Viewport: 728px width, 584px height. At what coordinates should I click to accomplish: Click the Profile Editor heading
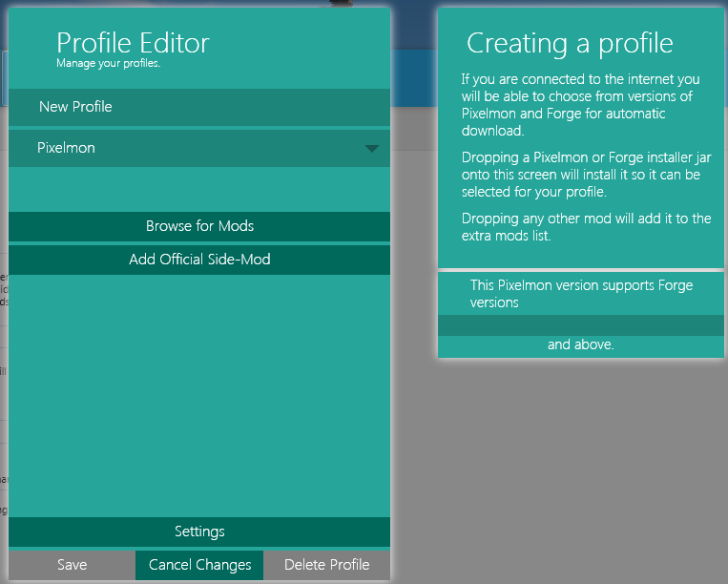(133, 43)
